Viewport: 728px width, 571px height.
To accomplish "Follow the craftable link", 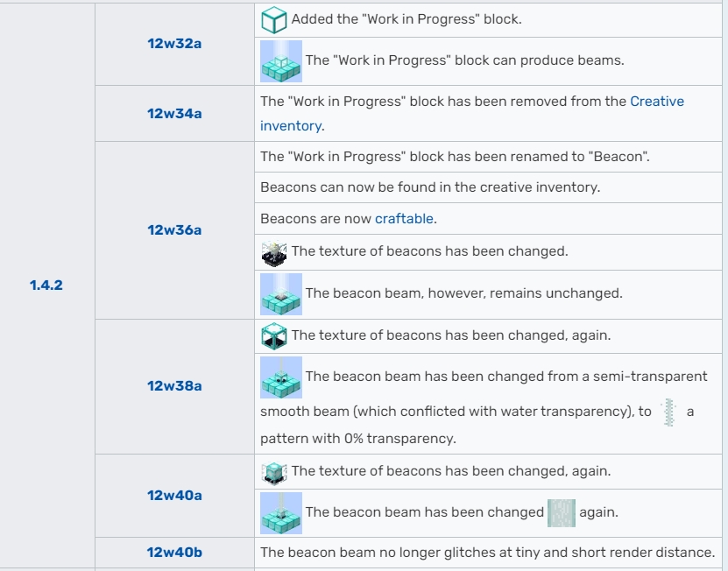I will click(x=405, y=219).
